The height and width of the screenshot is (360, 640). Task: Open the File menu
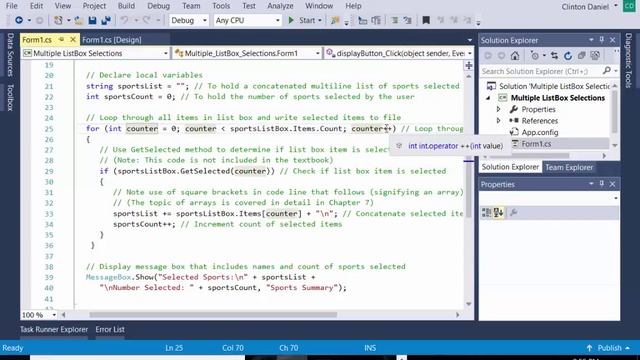11,6
